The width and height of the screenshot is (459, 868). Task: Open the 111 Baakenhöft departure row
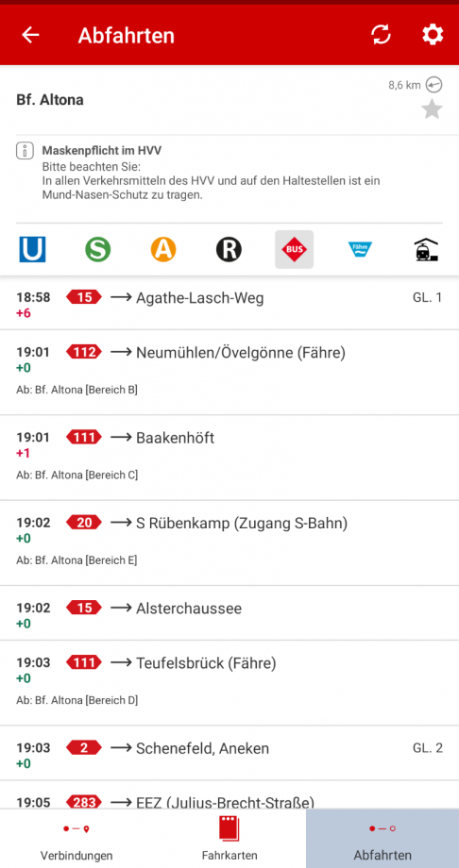229,458
